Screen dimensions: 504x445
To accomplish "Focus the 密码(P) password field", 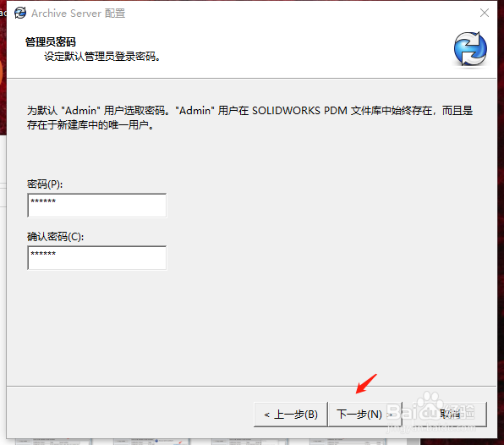I will click(97, 205).
